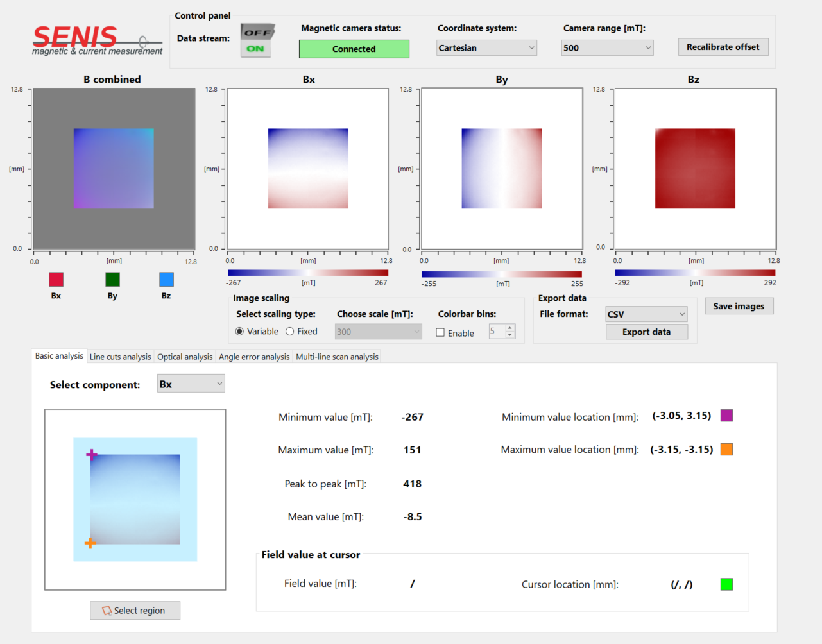Open the Optical analysis tab
822x644 pixels.
pyautogui.click(x=185, y=357)
